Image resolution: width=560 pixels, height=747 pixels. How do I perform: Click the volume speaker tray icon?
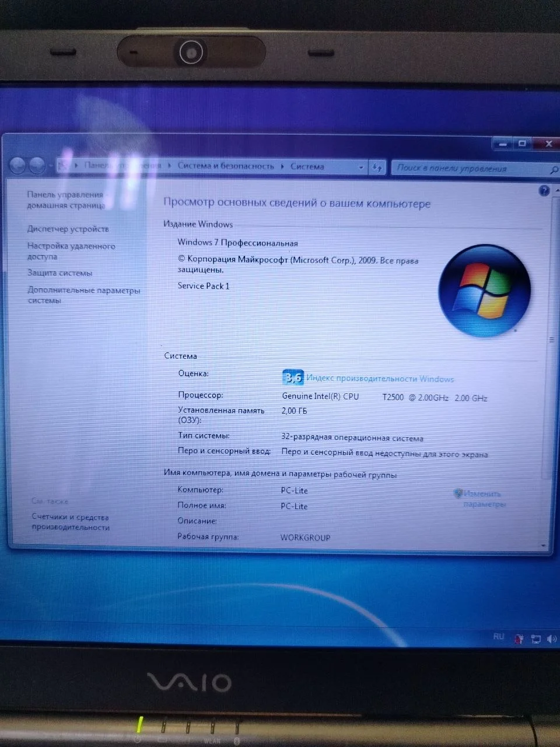coord(551,639)
